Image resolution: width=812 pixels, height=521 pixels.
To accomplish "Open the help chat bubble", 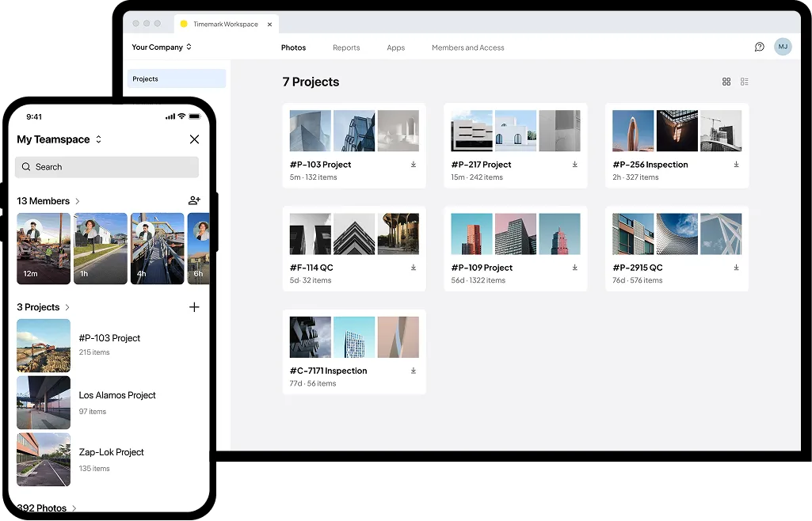I will coord(759,47).
